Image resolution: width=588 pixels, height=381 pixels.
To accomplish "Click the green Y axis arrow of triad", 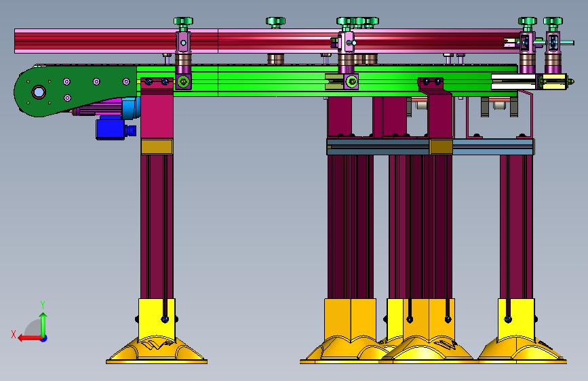I will tap(43, 324).
